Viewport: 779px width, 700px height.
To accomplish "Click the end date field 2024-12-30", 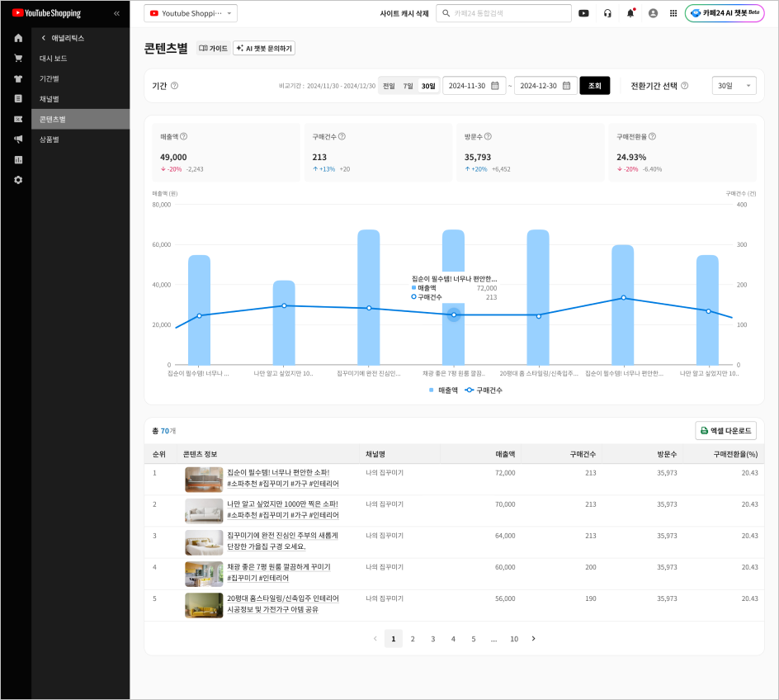I will coord(545,86).
